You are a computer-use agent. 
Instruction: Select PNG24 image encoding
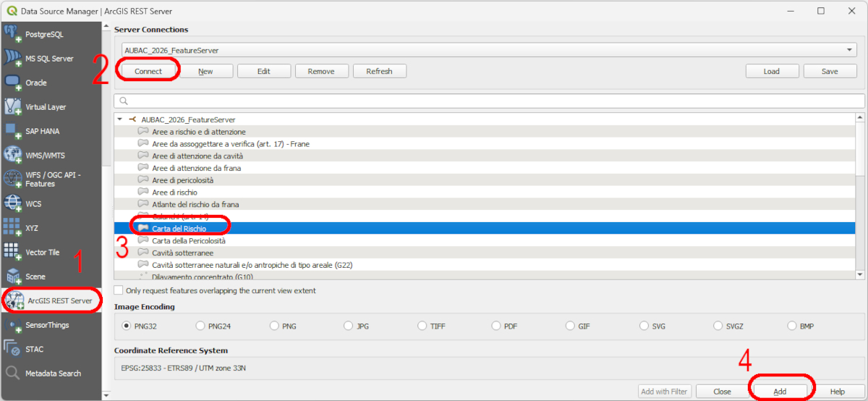pos(201,326)
